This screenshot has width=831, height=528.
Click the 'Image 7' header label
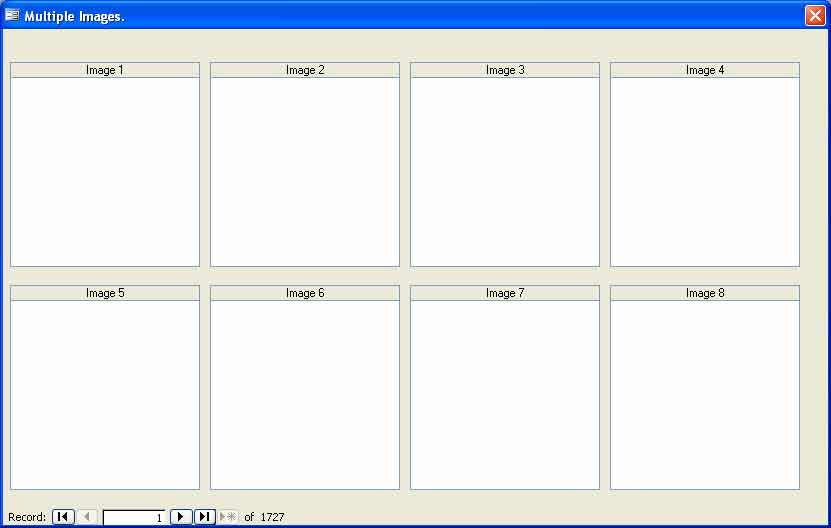[505, 293]
